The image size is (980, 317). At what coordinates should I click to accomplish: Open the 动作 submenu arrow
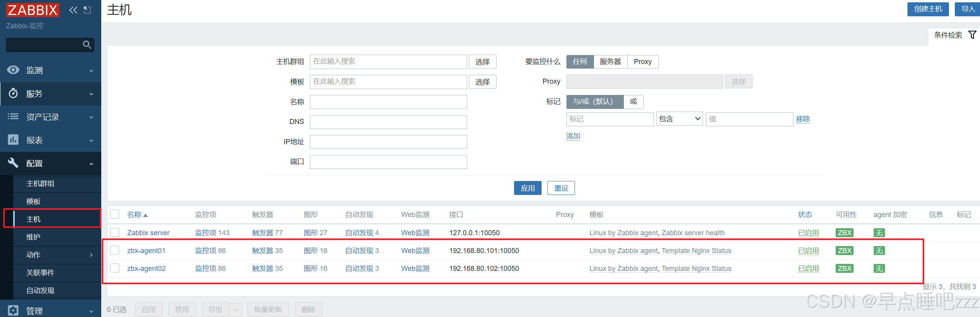coord(91,255)
